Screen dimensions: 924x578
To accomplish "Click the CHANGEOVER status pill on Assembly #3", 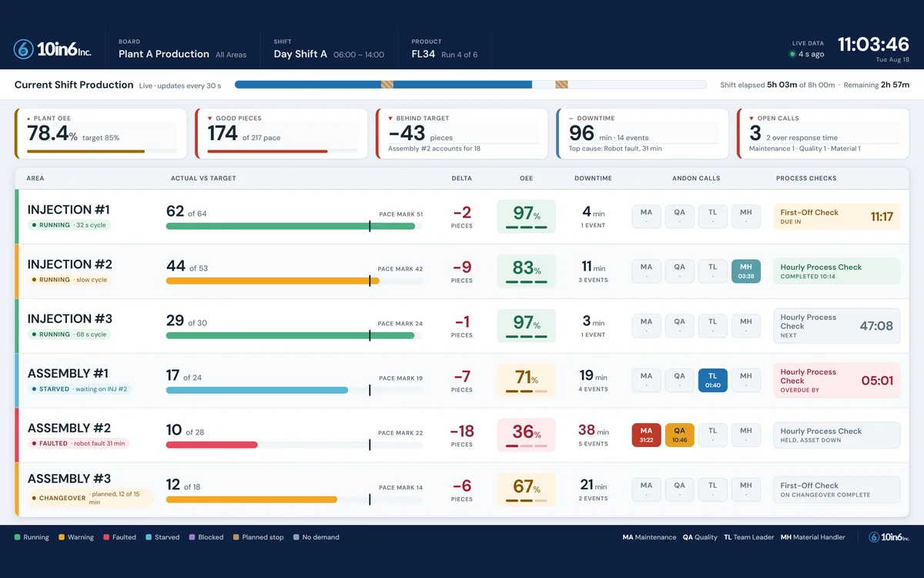I will coord(91,498).
